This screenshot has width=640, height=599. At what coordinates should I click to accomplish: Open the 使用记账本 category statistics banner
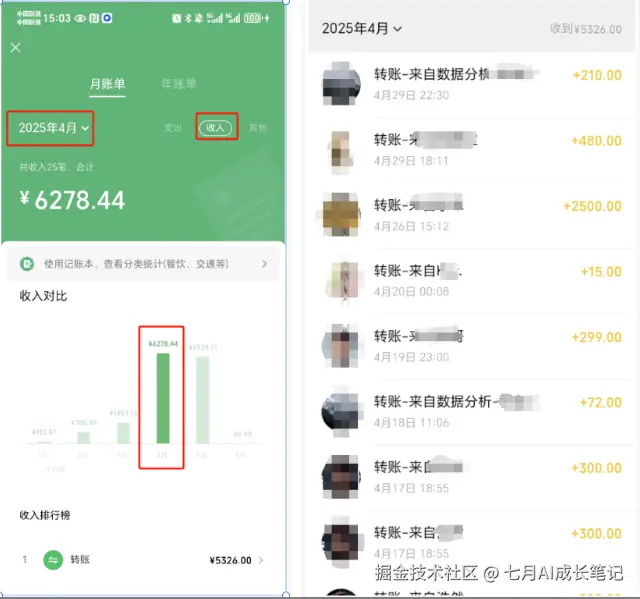pyautogui.click(x=143, y=264)
